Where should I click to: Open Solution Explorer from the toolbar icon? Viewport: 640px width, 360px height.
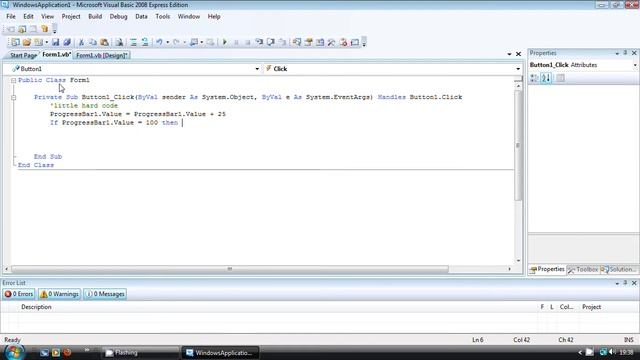pos(297,42)
